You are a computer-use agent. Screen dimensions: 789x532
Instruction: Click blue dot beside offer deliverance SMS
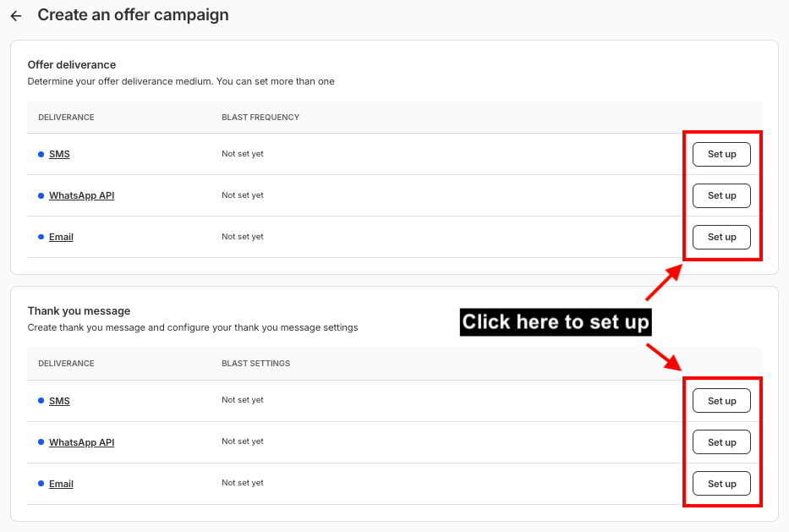click(x=41, y=155)
